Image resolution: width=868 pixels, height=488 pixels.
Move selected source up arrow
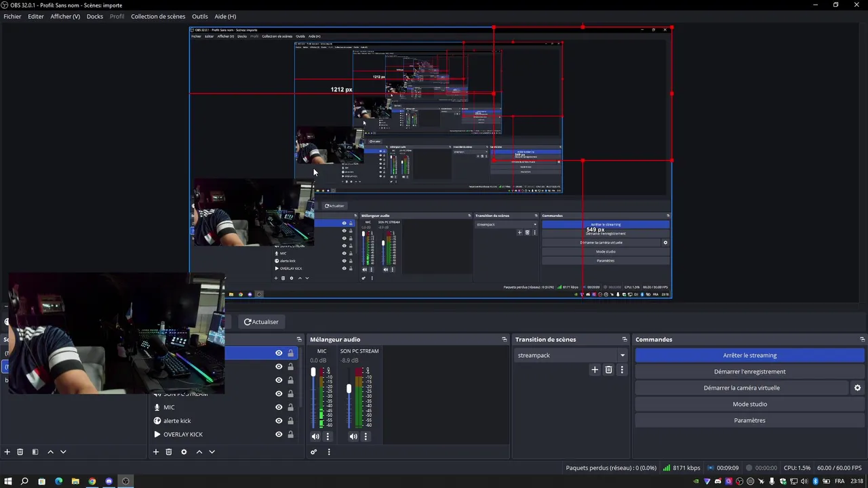click(199, 452)
